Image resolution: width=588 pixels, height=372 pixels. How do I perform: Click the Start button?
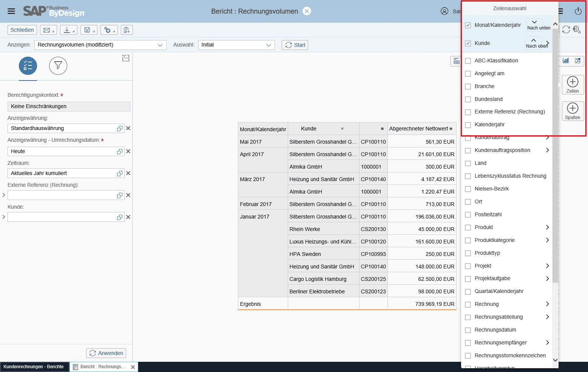[x=295, y=45]
